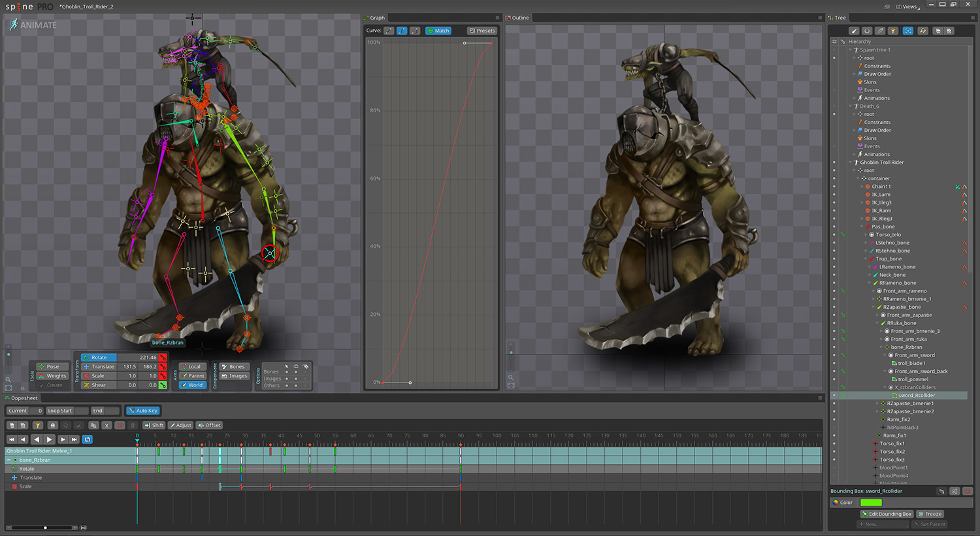This screenshot has height=536, width=980.
Task: Select the Scale transform tool
Action: 99,375
